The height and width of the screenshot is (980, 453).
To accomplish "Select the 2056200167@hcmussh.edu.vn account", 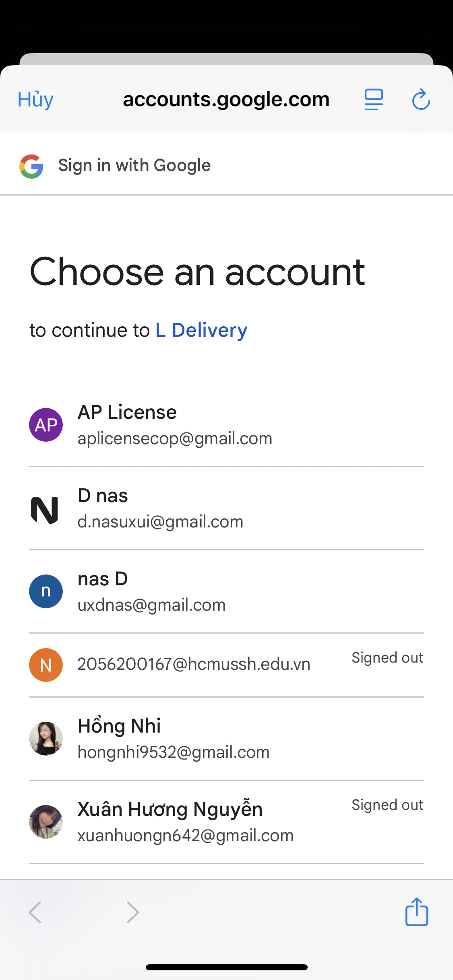I will point(194,664).
